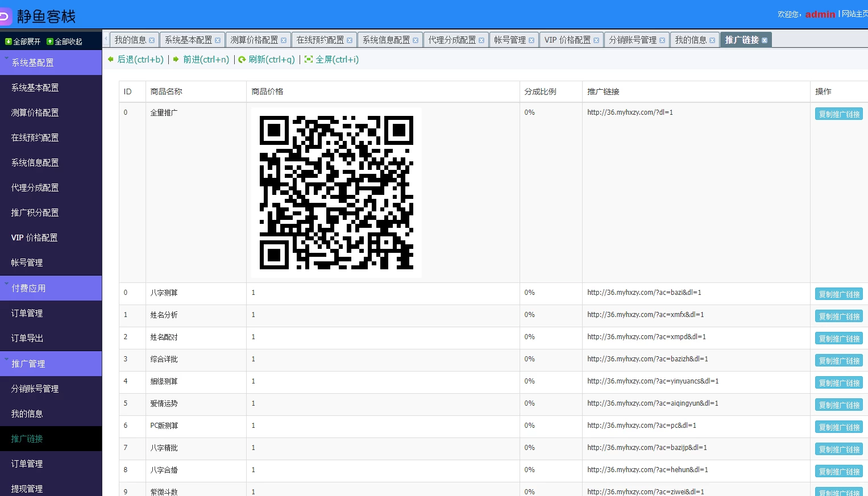Close the VIP 价格配置 tab
The width and height of the screenshot is (868, 496).
[596, 40]
